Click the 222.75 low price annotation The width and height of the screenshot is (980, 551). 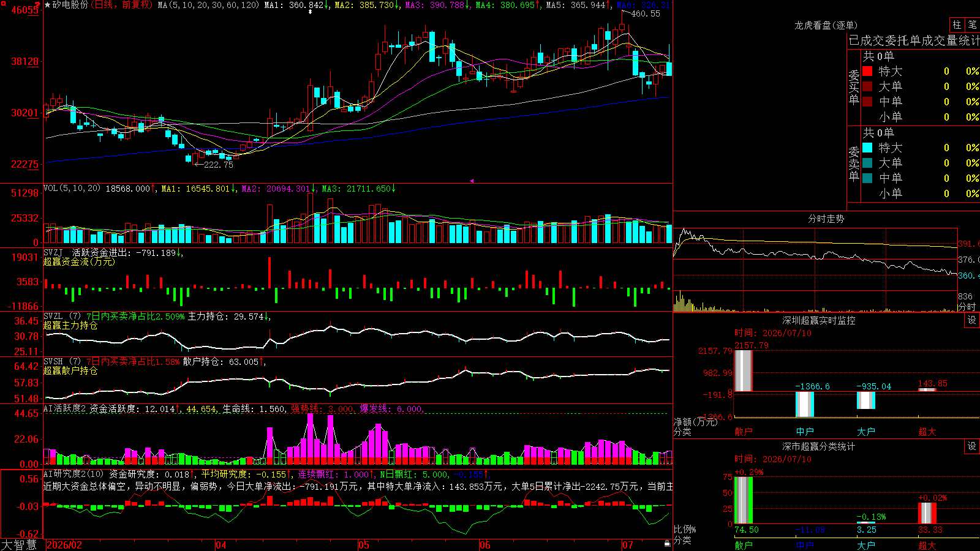pyautogui.click(x=219, y=165)
